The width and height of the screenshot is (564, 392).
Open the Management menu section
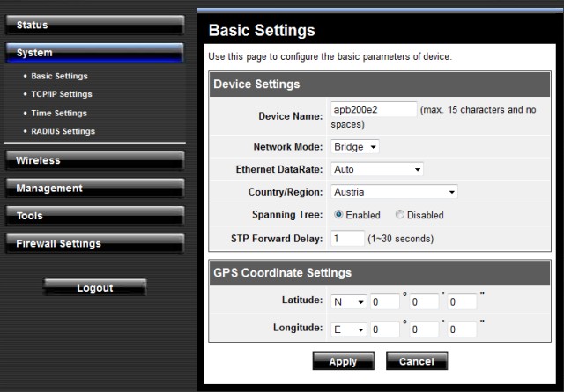click(94, 188)
